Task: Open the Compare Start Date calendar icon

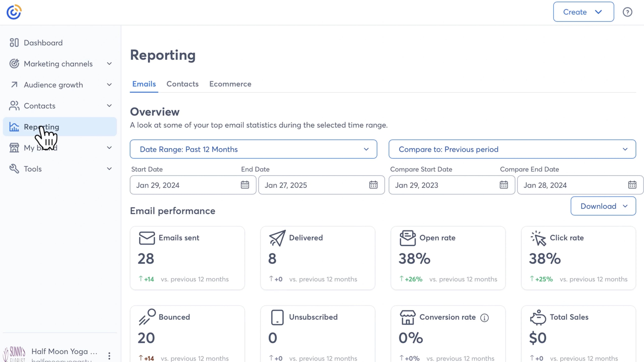Action: click(503, 185)
